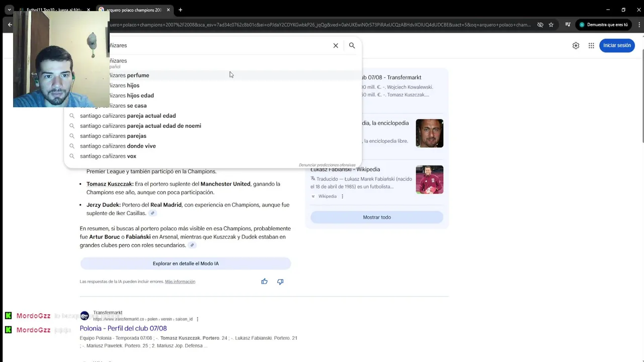The image size is (644, 362).
Task: Open Google settings gear icon
Action: click(576, 45)
